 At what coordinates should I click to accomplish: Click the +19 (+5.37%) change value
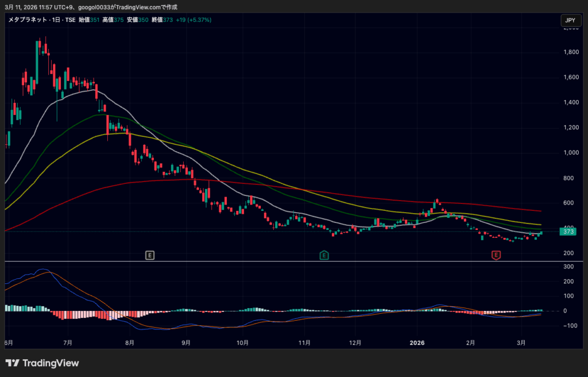(x=192, y=20)
